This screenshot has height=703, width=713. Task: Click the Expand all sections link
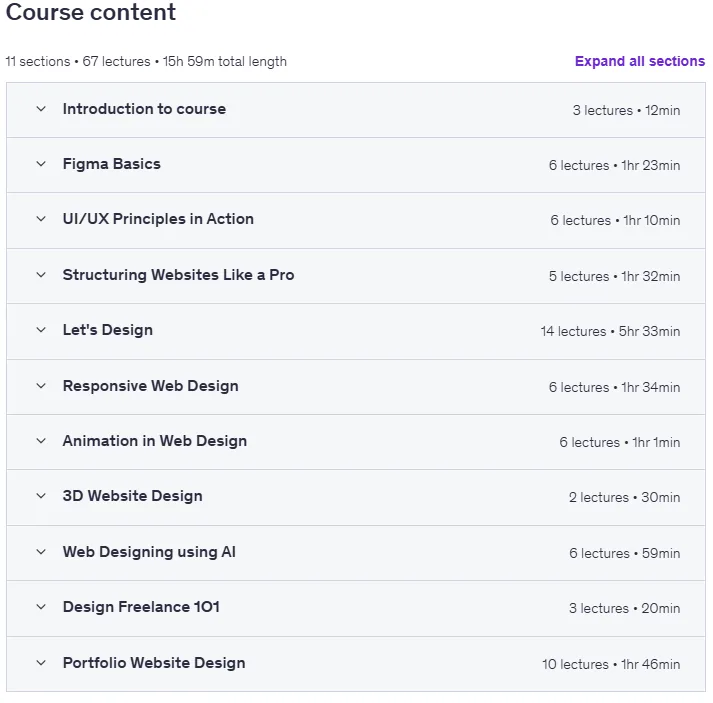coord(640,61)
